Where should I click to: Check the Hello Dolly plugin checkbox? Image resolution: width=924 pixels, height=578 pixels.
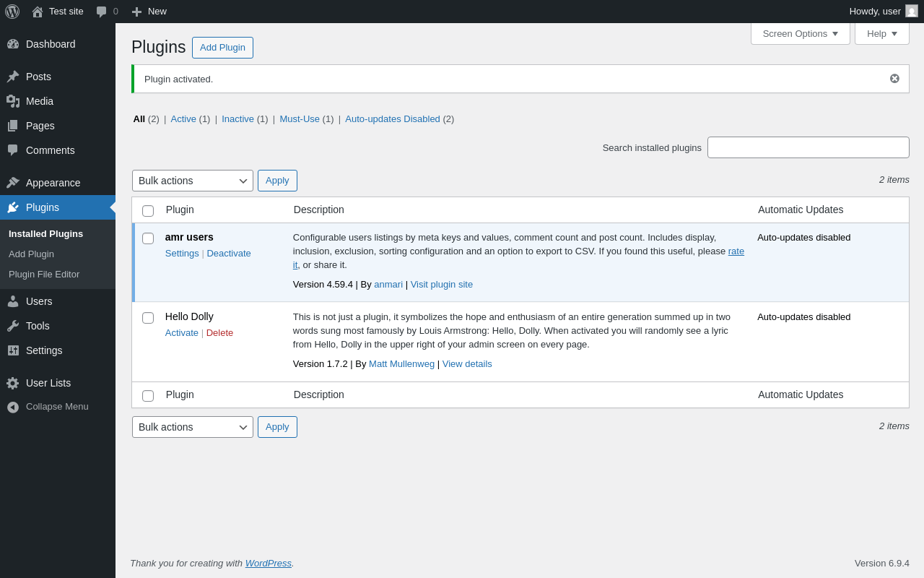(x=148, y=318)
